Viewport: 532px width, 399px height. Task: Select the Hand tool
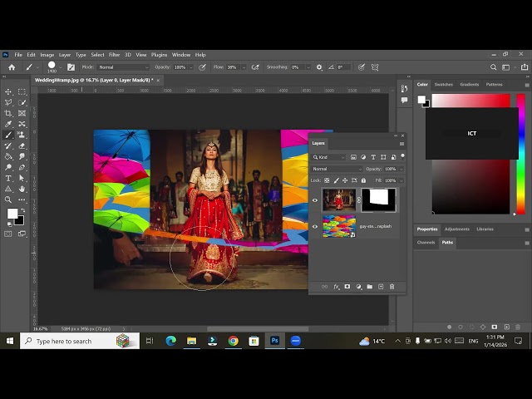(x=22, y=189)
